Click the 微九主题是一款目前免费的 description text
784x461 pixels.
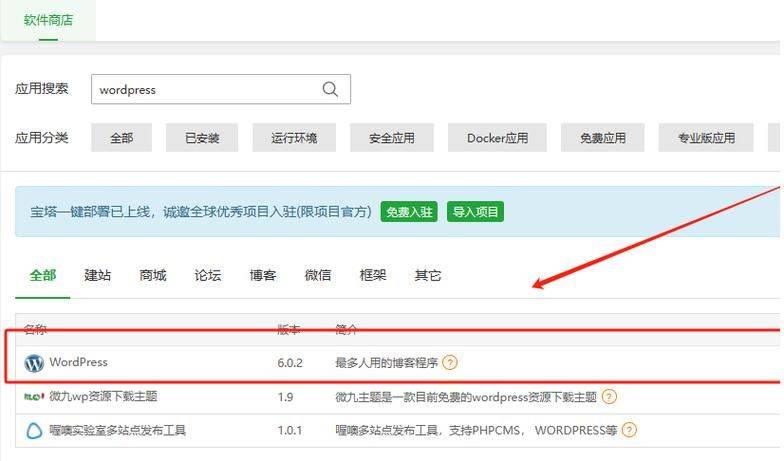[466, 397]
